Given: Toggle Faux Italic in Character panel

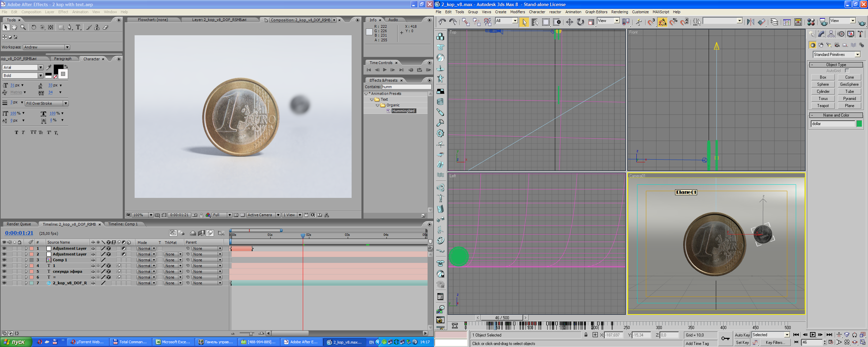Looking at the screenshot, I should (23, 132).
